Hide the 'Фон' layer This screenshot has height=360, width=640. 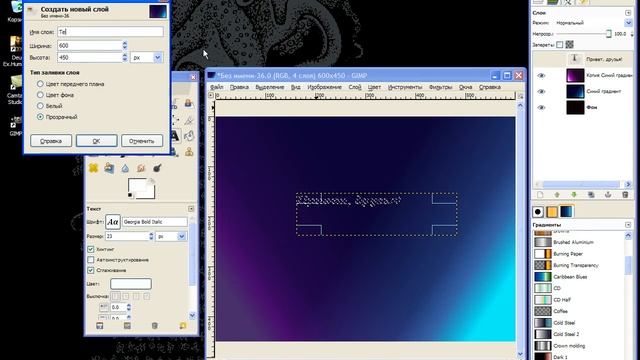[541, 107]
